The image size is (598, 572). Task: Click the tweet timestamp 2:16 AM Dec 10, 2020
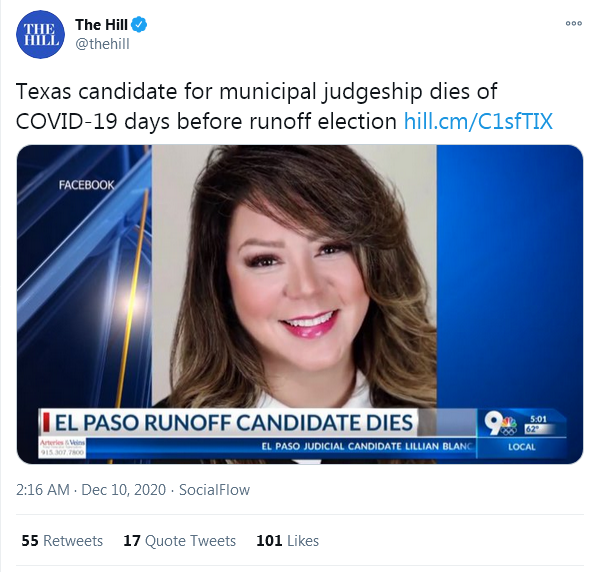pyautogui.click(x=91, y=490)
